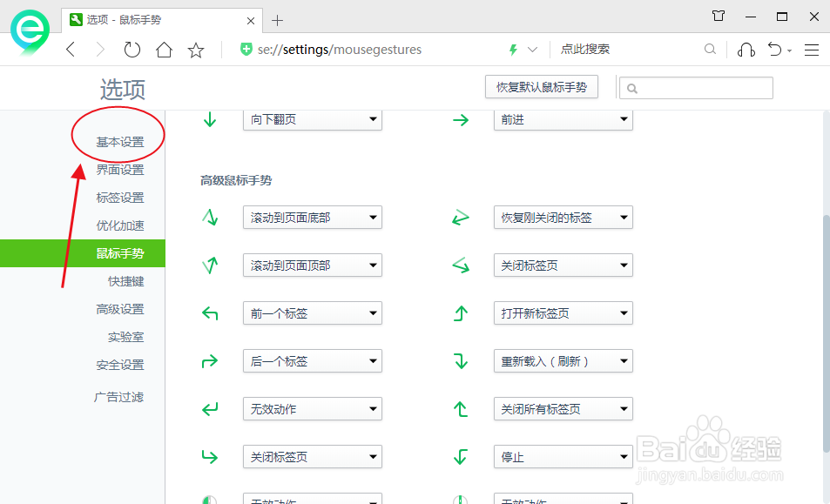Open the home page icon
Viewport: 830px width, 504px height.
coord(164,50)
